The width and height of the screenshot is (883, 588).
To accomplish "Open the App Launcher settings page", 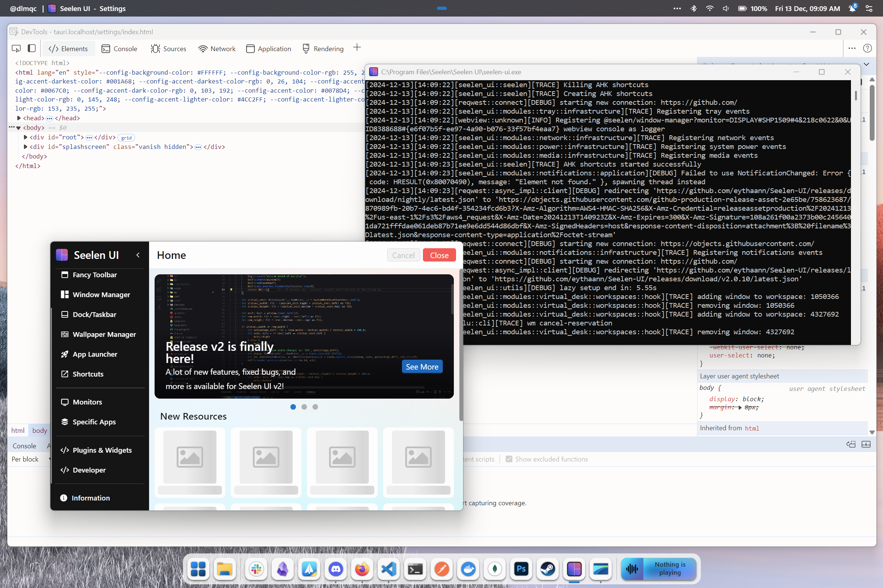I will [x=95, y=354].
